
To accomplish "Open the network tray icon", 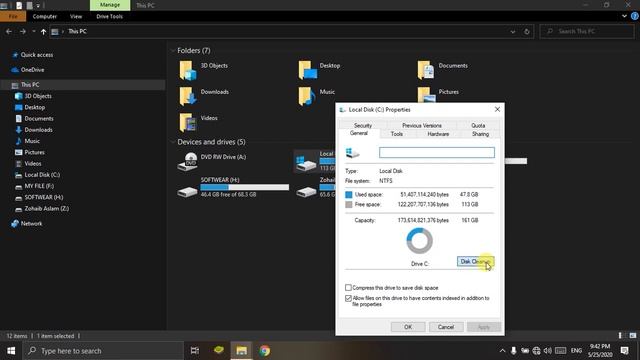I will (x=536, y=351).
